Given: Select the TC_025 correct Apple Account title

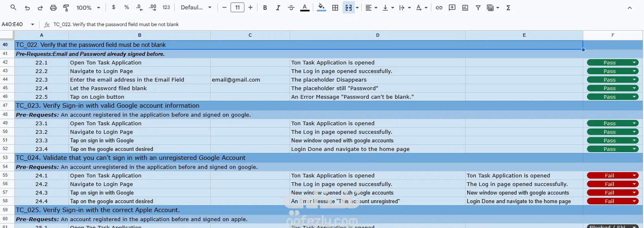Looking at the screenshot, I should [x=299, y=210].
